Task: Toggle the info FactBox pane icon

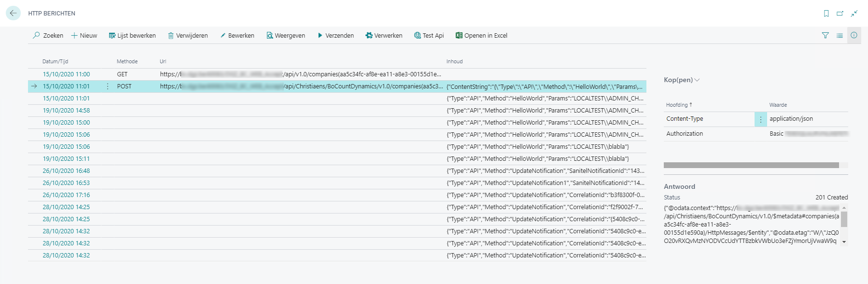Action: click(x=854, y=35)
